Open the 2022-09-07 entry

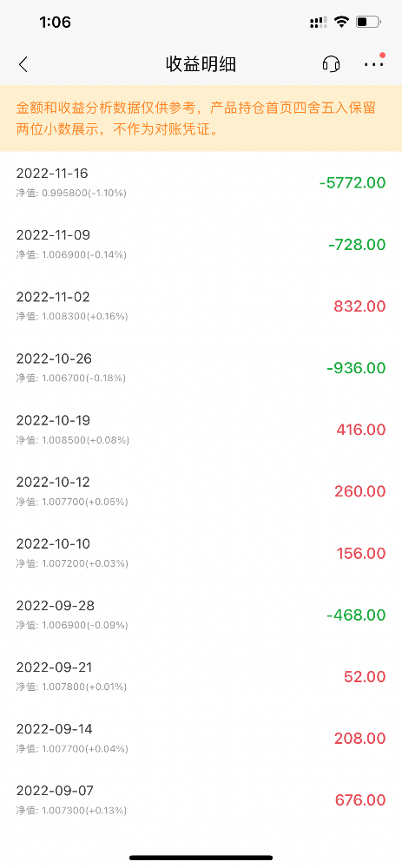click(x=201, y=800)
